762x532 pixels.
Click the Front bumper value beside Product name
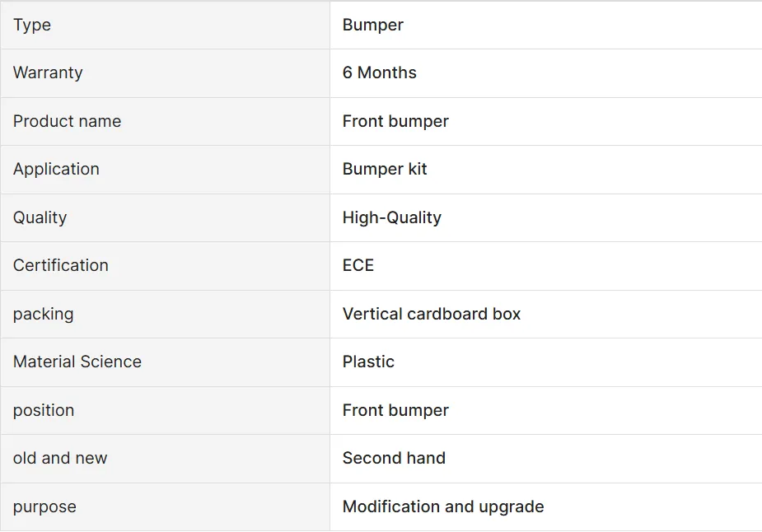[x=395, y=121]
